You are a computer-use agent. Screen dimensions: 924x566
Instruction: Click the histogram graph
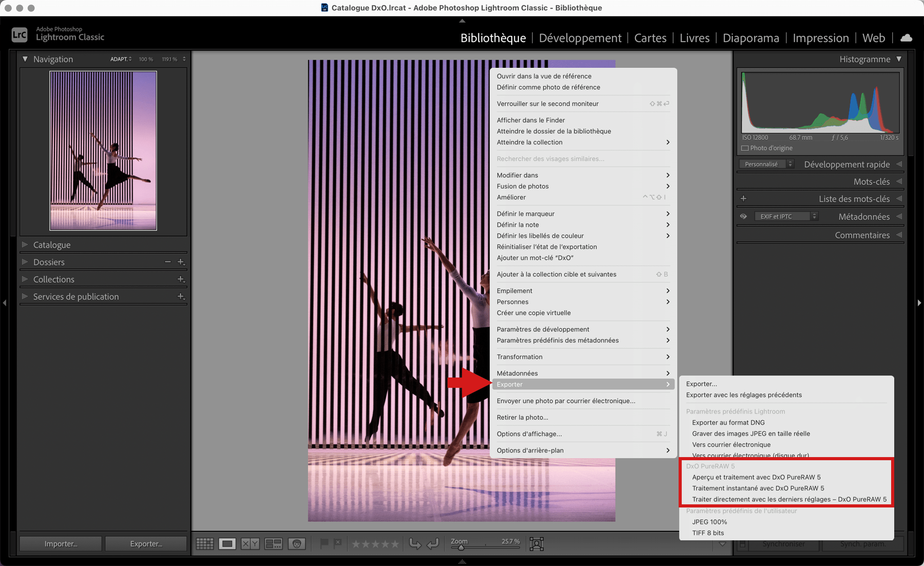coord(820,103)
